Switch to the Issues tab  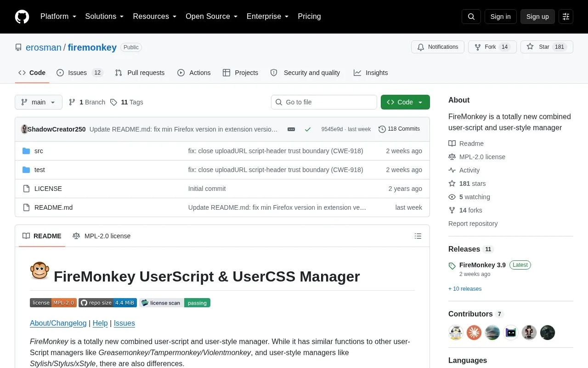coord(80,73)
